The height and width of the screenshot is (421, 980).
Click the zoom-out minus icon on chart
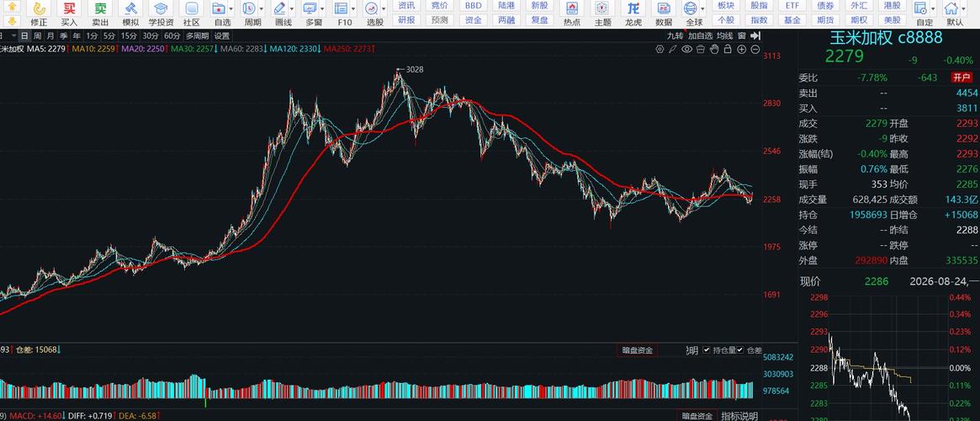click(x=755, y=50)
